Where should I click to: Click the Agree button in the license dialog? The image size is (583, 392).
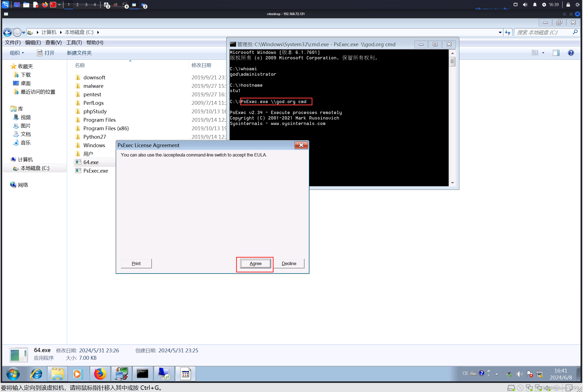click(x=255, y=263)
